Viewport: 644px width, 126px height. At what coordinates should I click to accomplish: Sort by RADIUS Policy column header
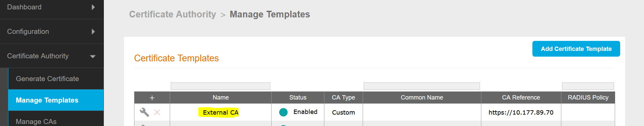(x=588, y=98)
